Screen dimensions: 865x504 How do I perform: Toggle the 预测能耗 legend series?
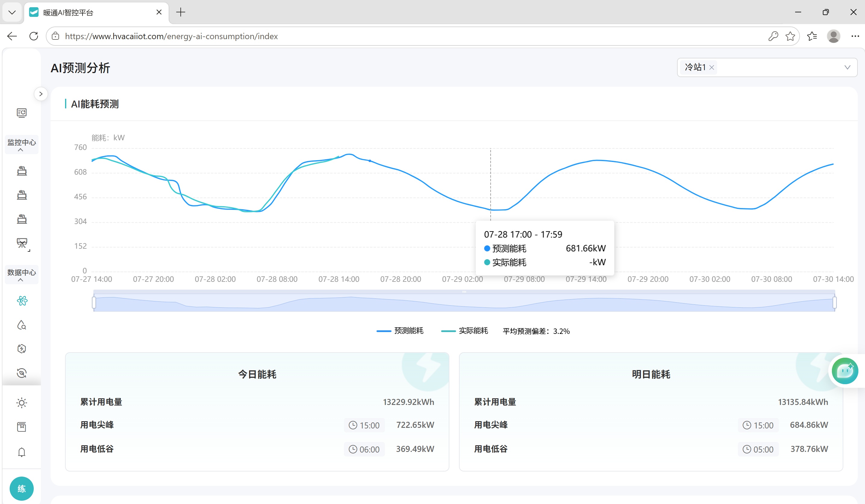(x=400, y=331)
